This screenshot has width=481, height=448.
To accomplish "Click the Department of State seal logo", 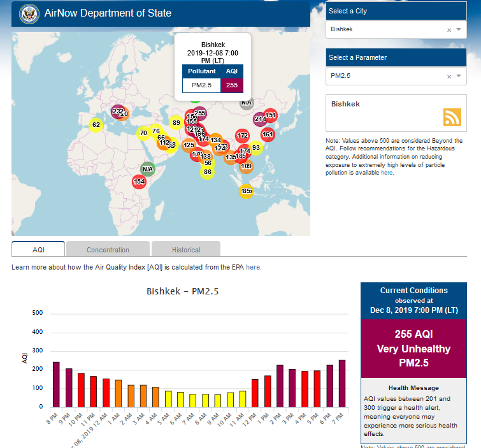I will tap(29, 13).
